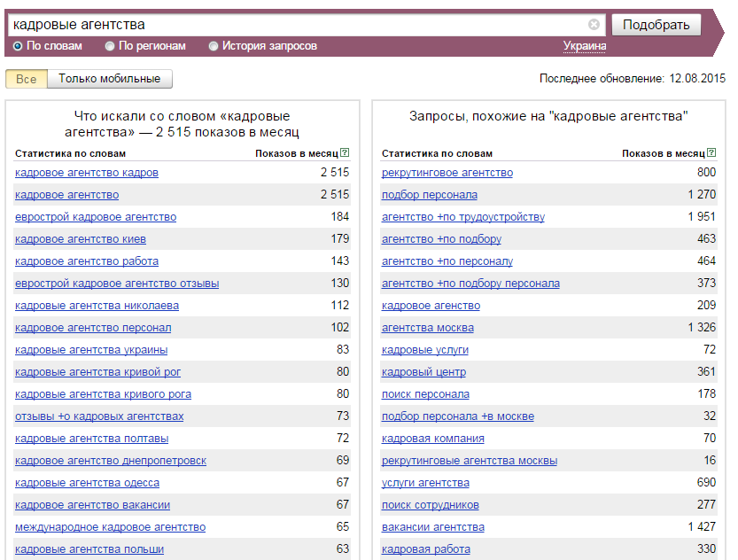Screen dimensions: 738x560
Task: Clear the search field with the X icon
Action: point(594,24)
